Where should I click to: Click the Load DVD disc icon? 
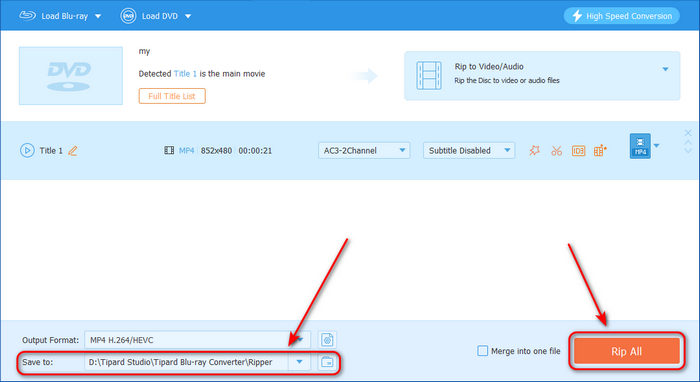tap(128, 16)
